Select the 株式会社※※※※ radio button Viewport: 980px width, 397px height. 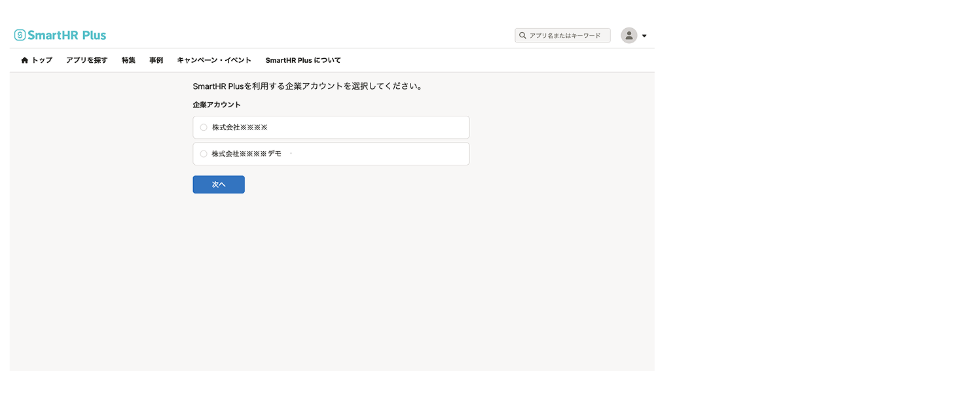click(x=204, y=128)
